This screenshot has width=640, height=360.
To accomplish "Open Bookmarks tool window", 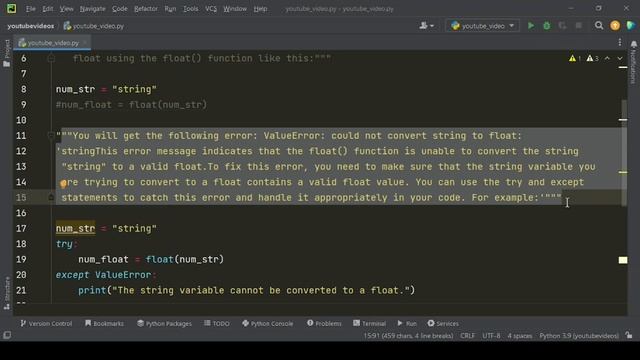I will [x=104, y=323].
